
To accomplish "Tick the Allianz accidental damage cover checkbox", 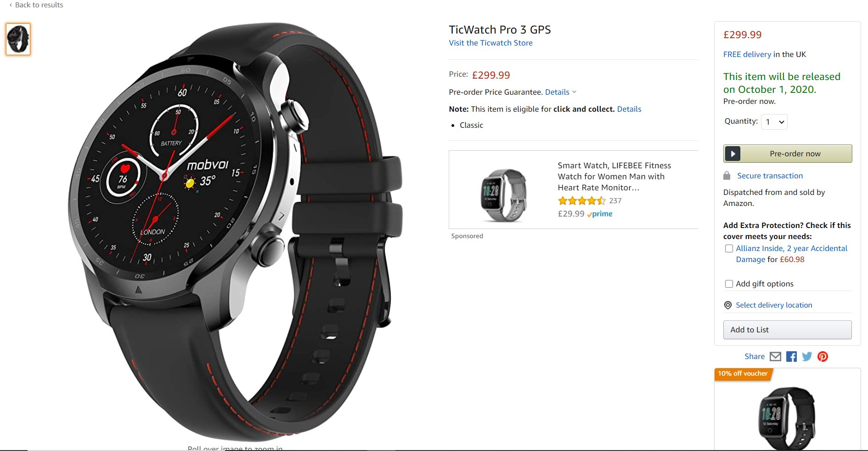I will tap(729, 249).
